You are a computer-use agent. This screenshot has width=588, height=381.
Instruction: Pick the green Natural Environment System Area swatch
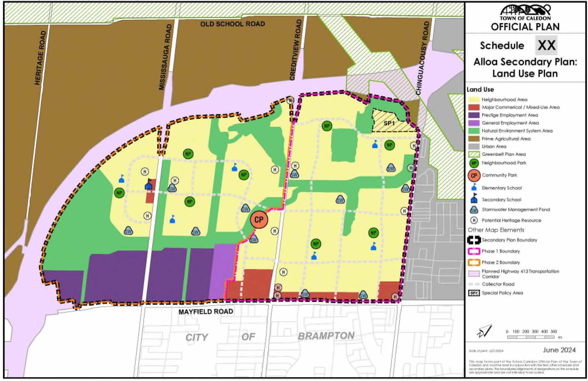coord(474,131)
